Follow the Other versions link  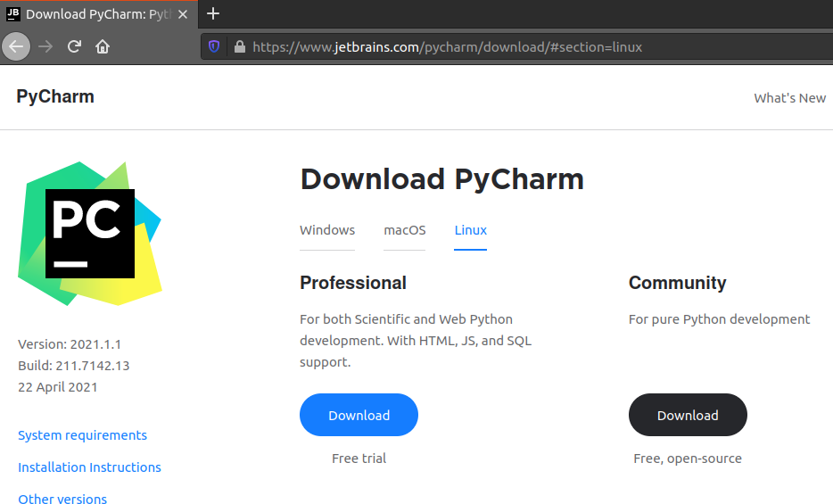tap(62, 500)
